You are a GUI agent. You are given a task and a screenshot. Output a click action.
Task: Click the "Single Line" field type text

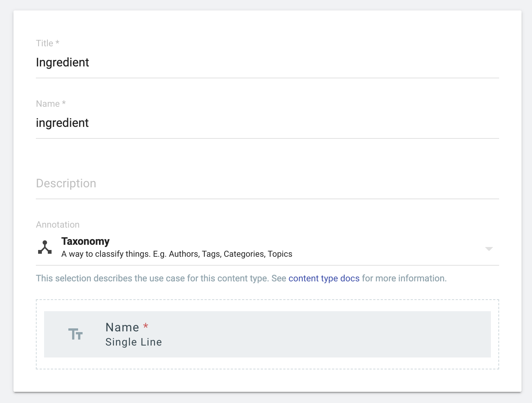[x=134, y=342]
